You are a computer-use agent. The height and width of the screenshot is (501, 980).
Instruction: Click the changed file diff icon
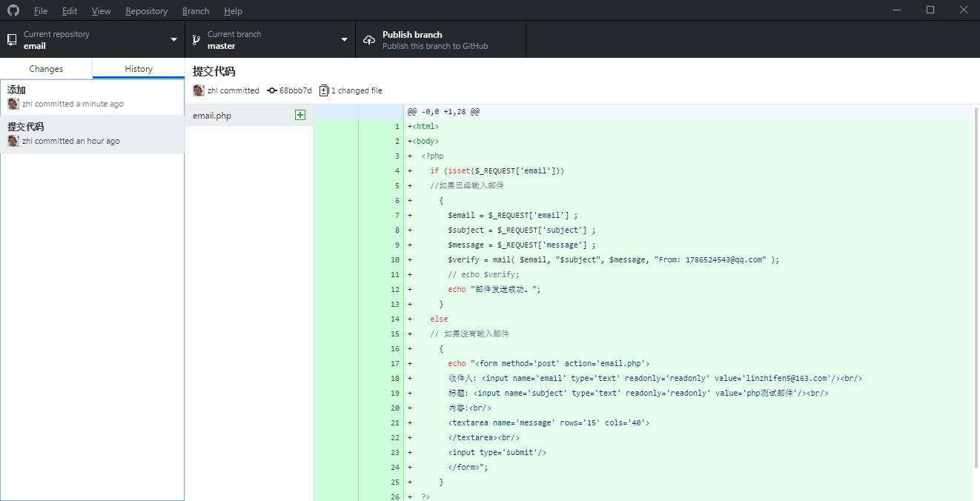[x=324, y=90]
